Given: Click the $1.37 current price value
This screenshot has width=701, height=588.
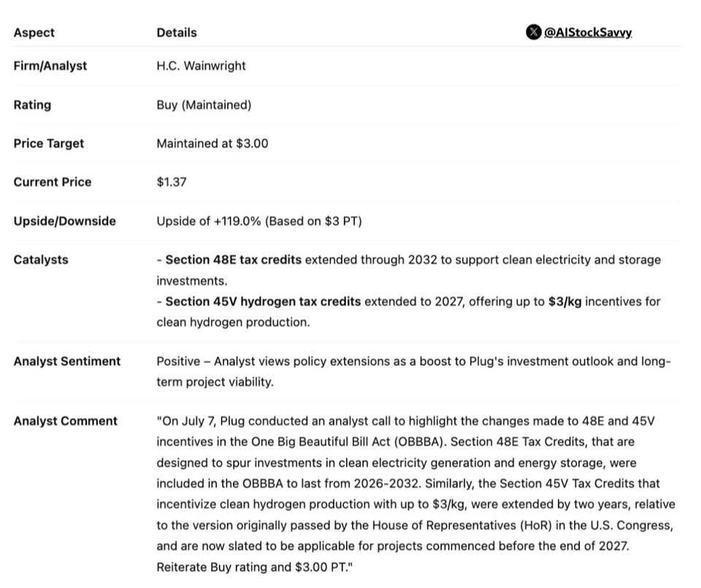Looking at the screenshot, I should click(171, 183).
